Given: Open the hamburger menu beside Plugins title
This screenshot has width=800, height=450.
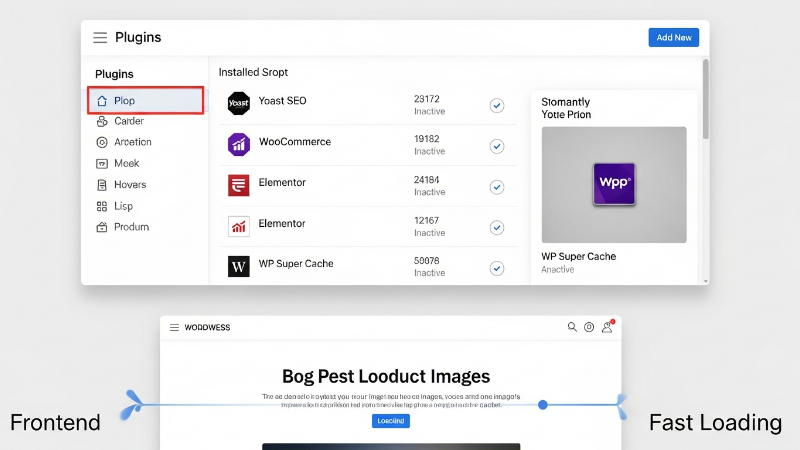Looking at the screenshot, I should [x=100, y=37].
